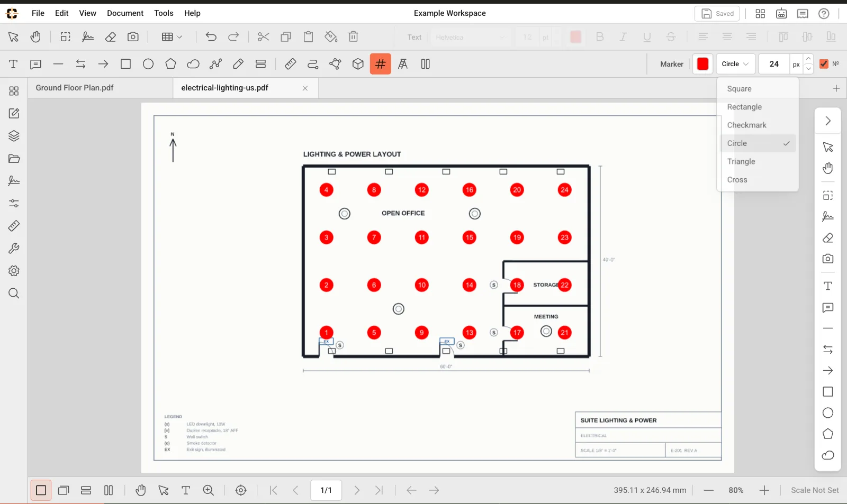847x504 pixels.
Task: Open the marker shape Circle dropdown
Action: [x=735, y=64]
